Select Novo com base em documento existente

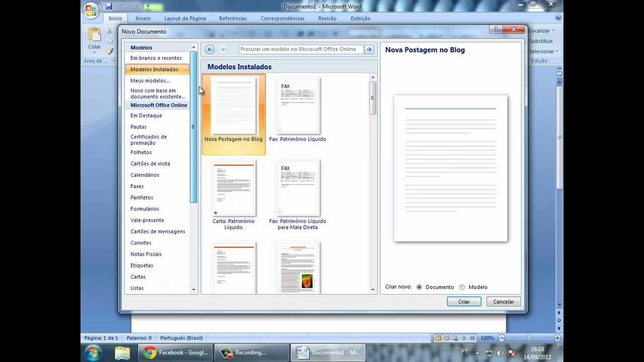tap(157, 94)
